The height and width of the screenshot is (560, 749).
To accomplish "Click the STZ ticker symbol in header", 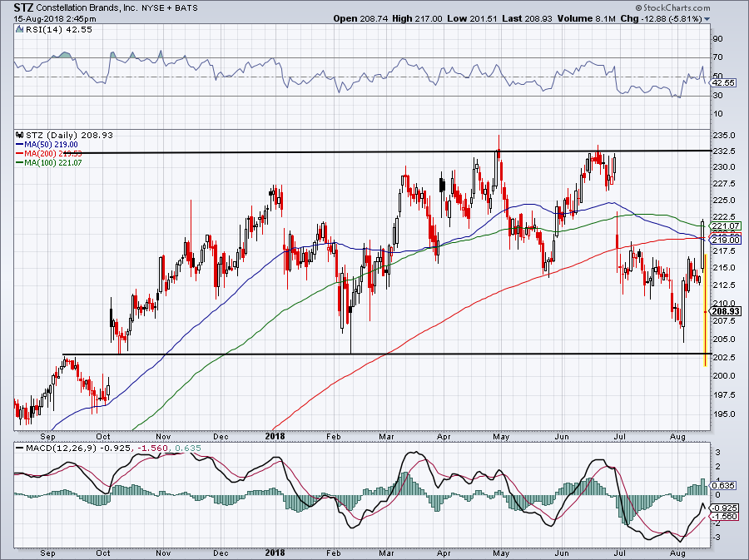I will pyautogui.click(x=23, y=7).
